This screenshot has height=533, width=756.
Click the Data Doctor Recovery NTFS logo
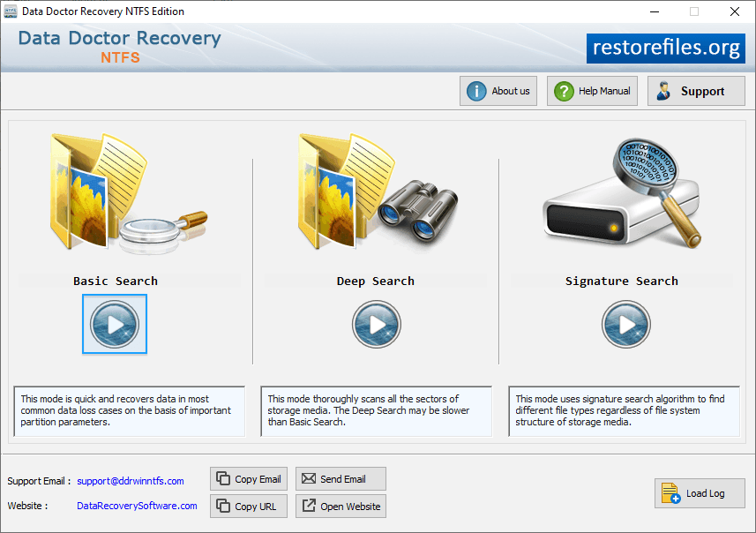120,46
